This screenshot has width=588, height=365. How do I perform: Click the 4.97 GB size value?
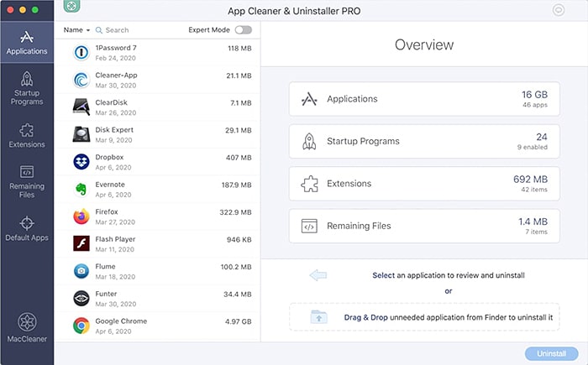(238, 322)
